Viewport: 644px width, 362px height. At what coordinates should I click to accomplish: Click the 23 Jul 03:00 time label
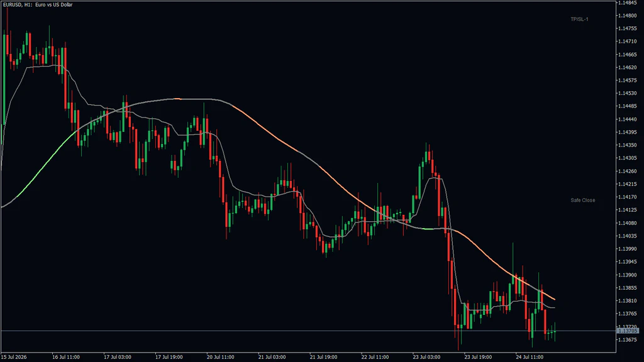tap(427, 357)
